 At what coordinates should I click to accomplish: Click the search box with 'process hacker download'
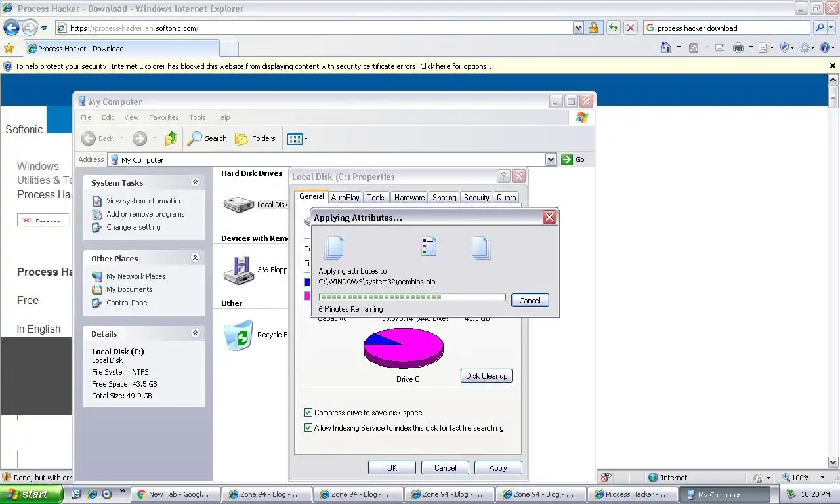pyautogui.click(x=727, y=28)
